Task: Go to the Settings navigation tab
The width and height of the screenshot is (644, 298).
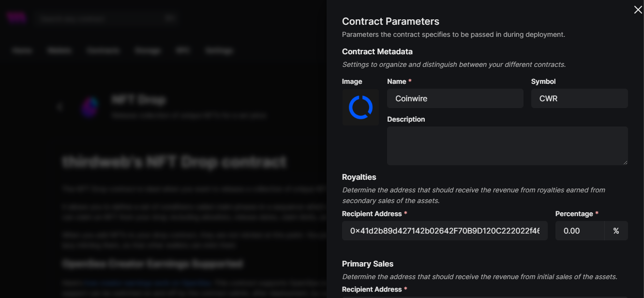Action: coord(219,50)
